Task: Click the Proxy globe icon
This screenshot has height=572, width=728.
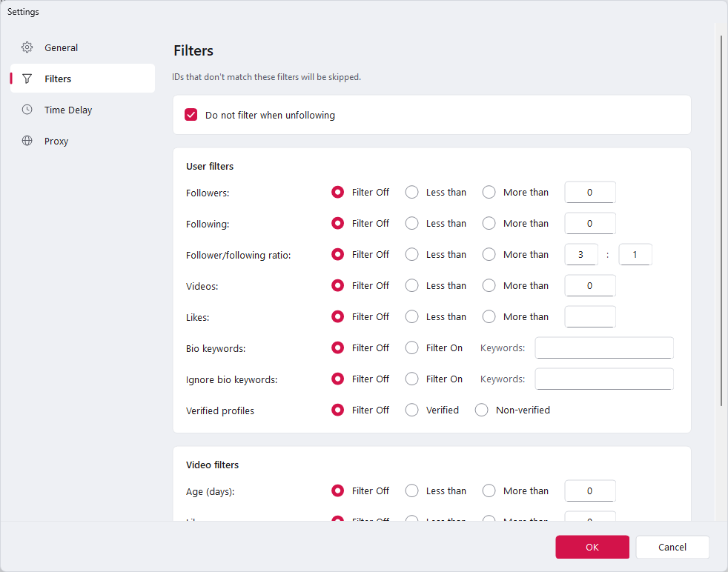Action: pos(27,141)
